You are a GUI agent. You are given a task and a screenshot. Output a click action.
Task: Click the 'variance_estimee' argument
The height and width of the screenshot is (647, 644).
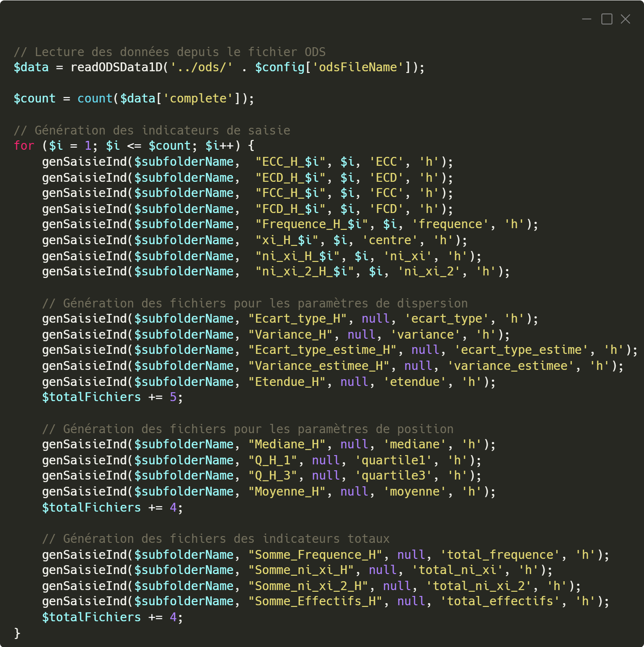510,366
